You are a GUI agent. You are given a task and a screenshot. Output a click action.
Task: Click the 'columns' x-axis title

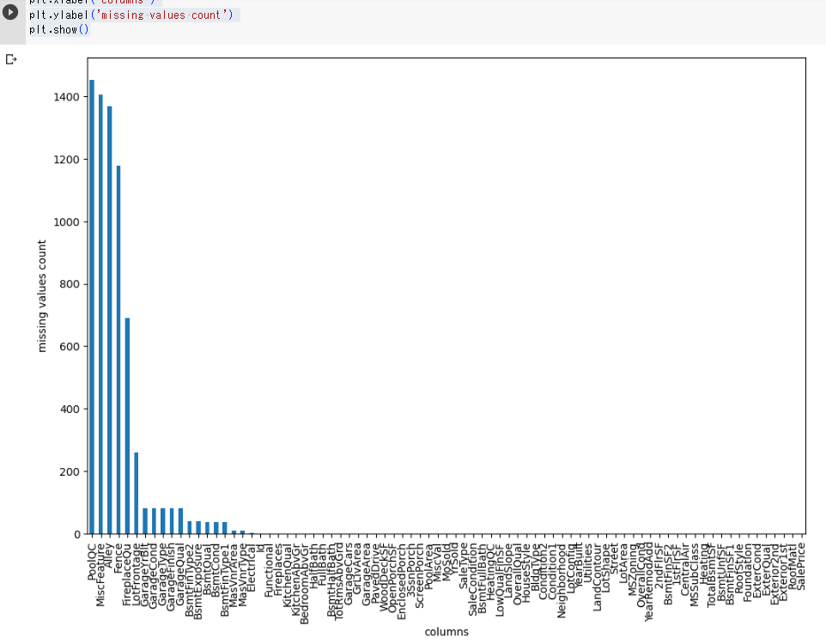[x=446, y=632]
